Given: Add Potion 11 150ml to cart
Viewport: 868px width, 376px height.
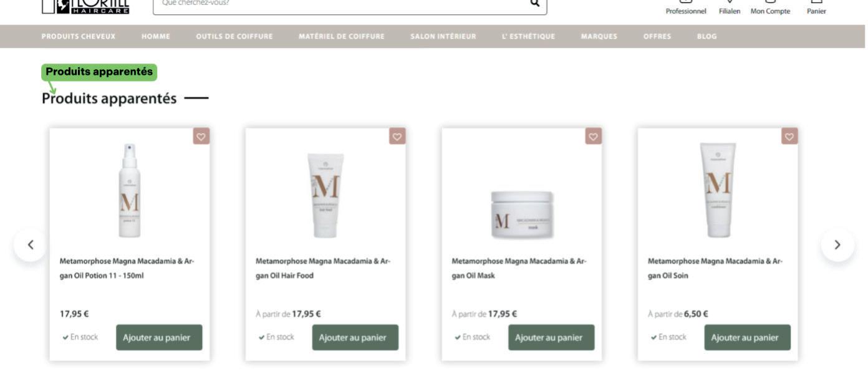Looking at the screenshot, I should click(159, 337).
